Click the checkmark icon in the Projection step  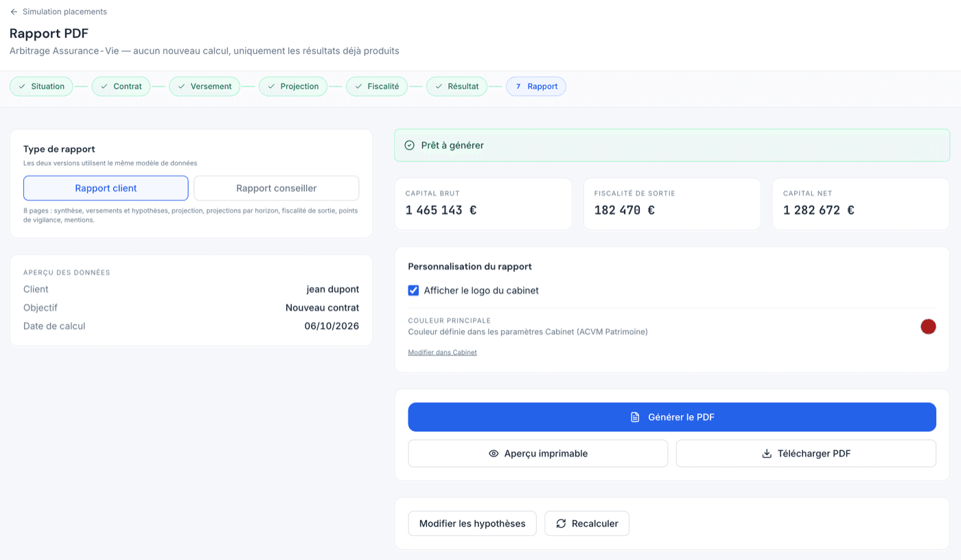click(x=271, y=86)
